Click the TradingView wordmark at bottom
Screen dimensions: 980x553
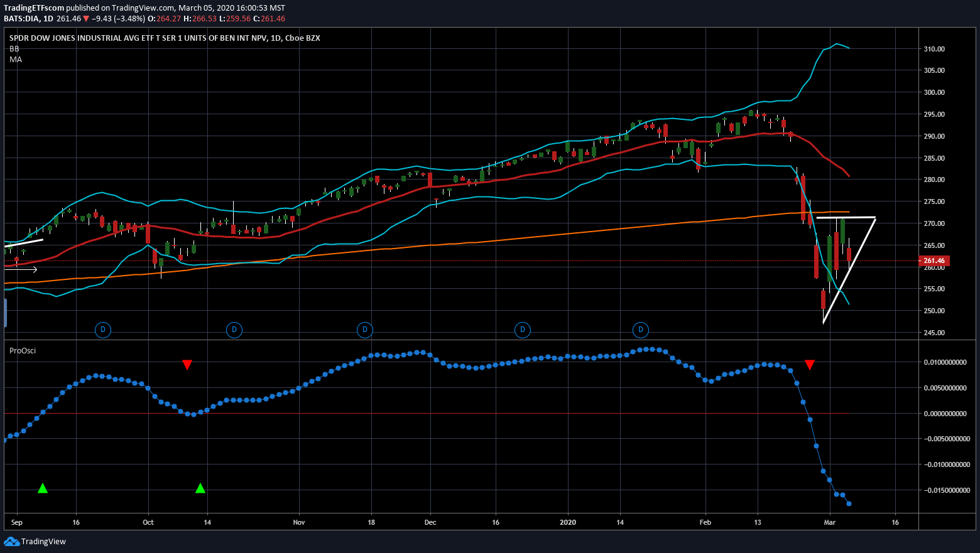43,541
